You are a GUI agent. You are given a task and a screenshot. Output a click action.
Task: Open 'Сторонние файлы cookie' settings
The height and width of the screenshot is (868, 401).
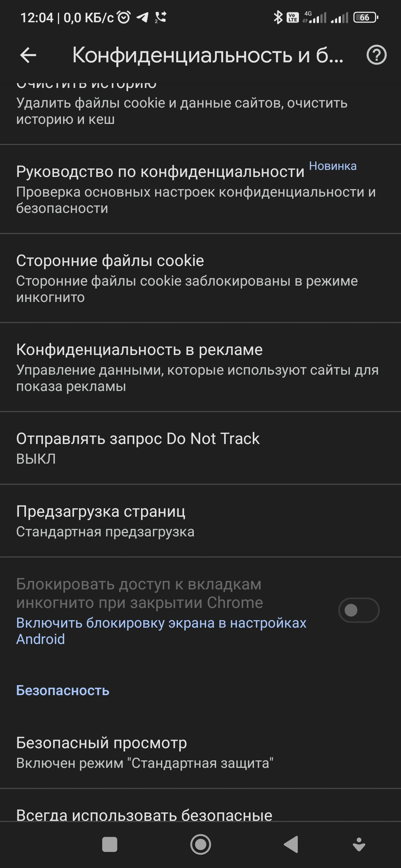point(149,276)
